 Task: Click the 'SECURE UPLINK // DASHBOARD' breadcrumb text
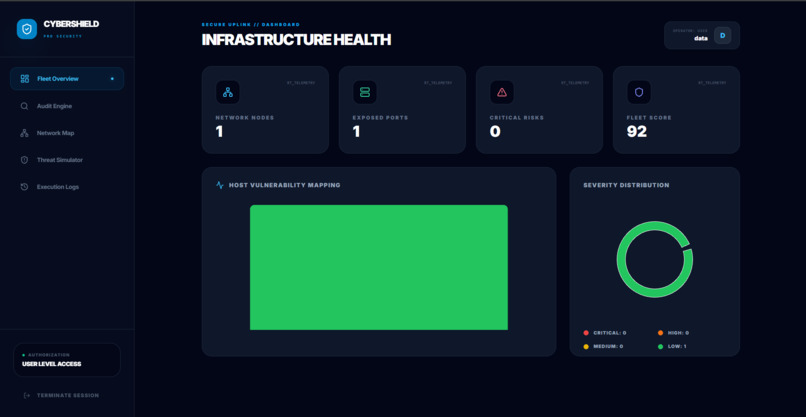click(x=251, y=24)
